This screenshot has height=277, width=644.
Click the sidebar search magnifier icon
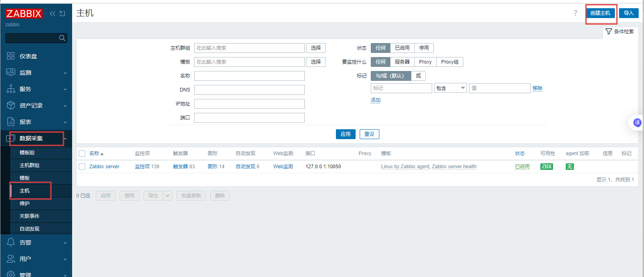click(x=62, y=38)
